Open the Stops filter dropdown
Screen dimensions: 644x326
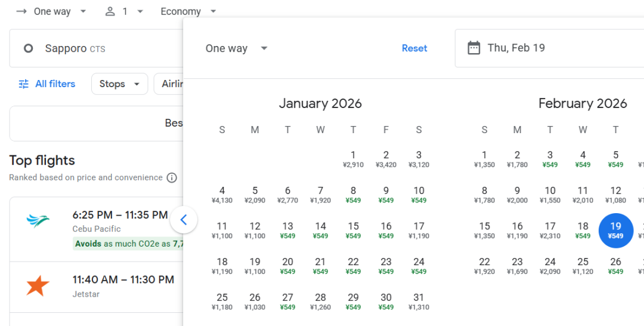tap(119, 84)
